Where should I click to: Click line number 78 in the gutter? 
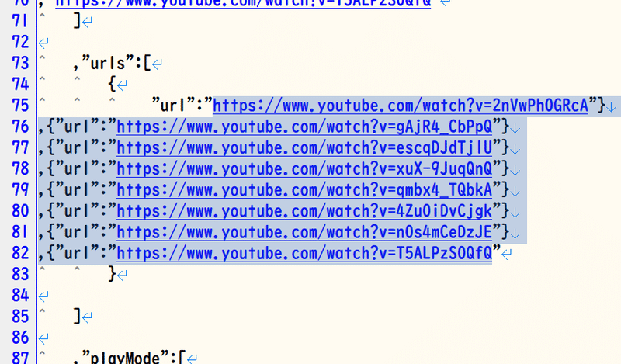(x=20, y=168)
